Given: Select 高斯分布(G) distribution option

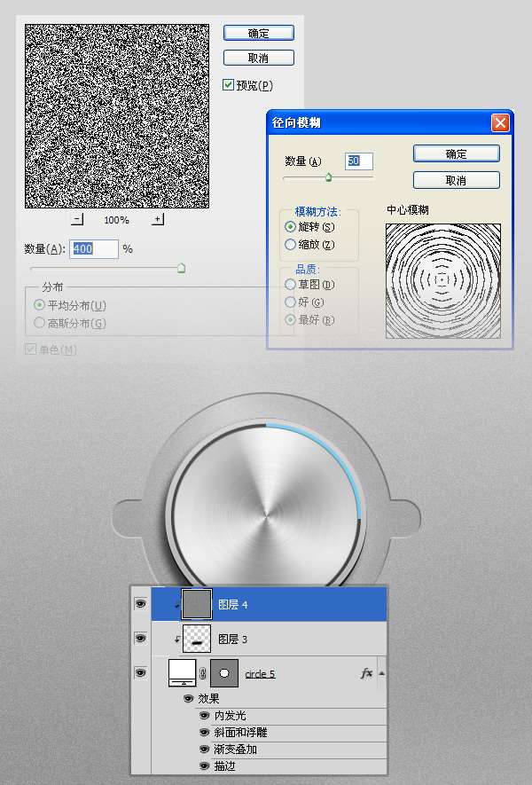Looking at the screenshot, I should click(x=39, y=323).
